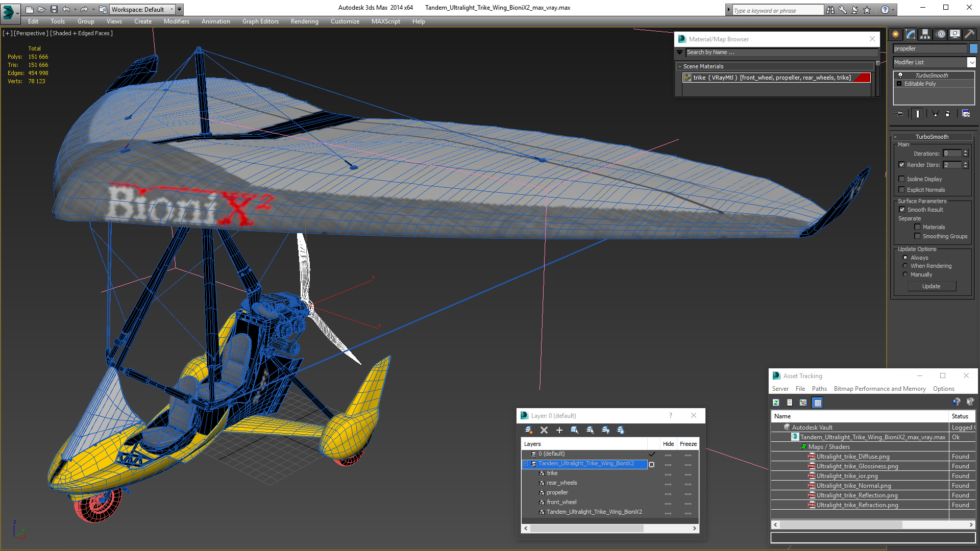Open Material/Map Browser options arrow
Image resolution: width=980 pixels, height=551 pixels.
pyautogui.click(x=680, y=52)
